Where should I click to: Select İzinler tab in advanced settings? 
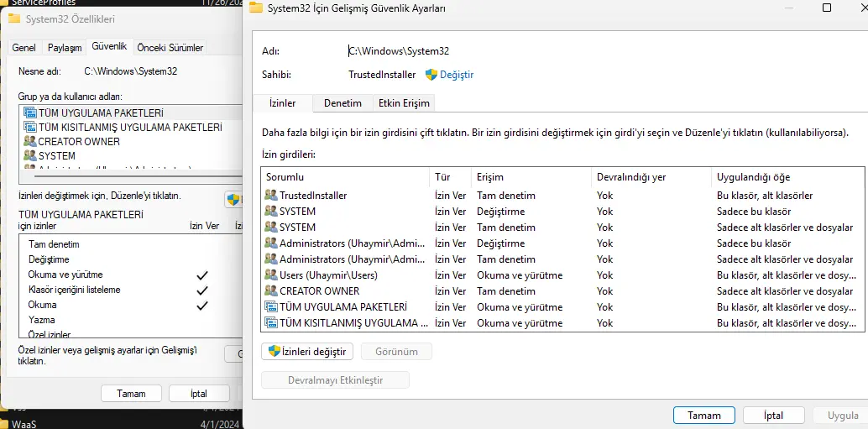282,103
